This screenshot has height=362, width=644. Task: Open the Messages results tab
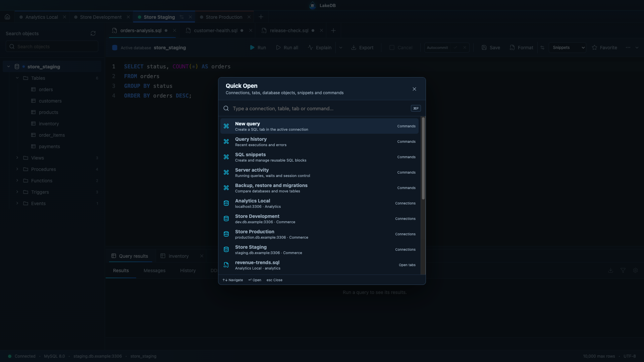click(x=154, y=271)
